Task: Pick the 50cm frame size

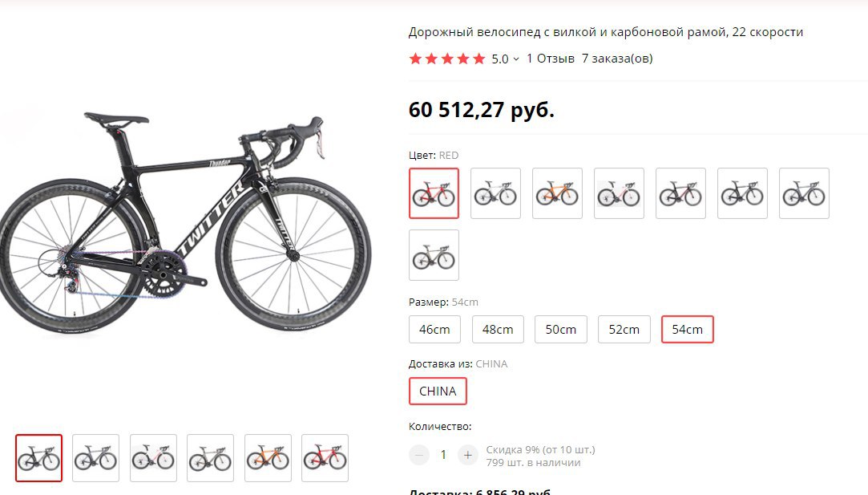Action: [x=561, y=330]
